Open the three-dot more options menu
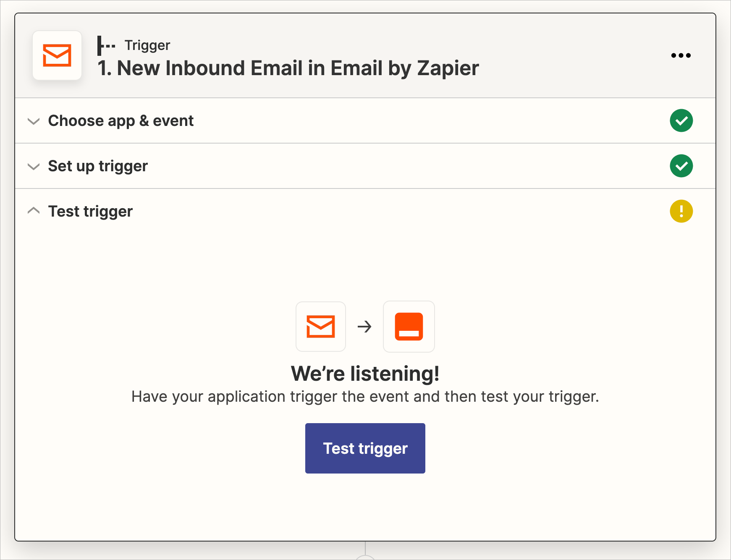The image size is (731, 560). coord(681,55)
